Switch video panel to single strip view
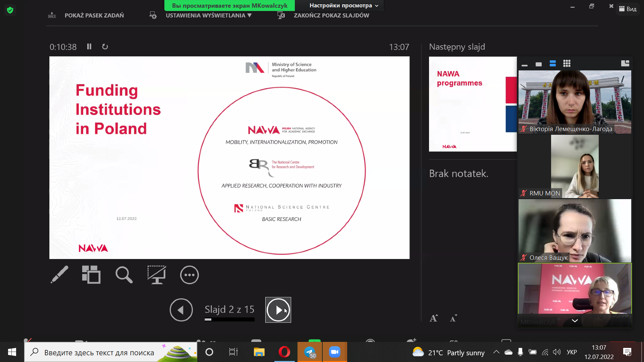The height and width of the screenshot is (362, 644). 539,64
